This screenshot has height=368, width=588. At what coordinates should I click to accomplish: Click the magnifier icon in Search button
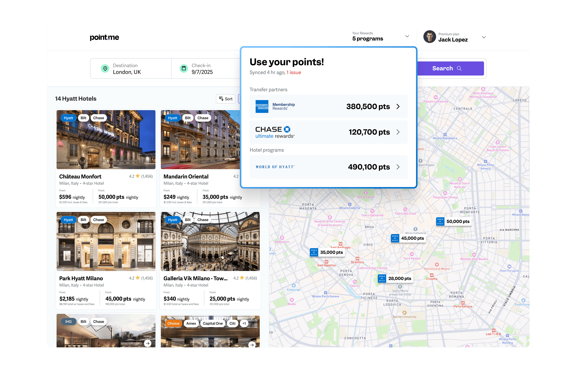459,68
